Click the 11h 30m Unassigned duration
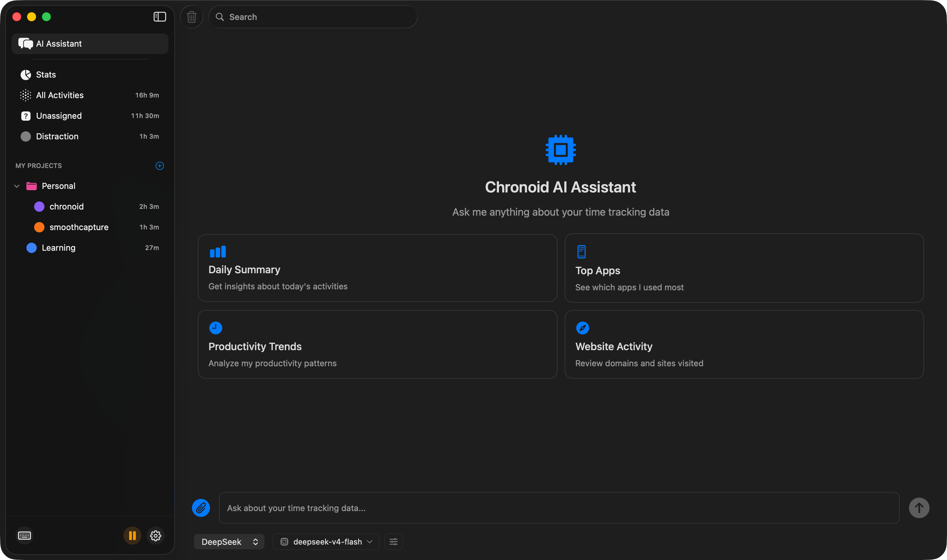This screenshot has width=947, height=560. click(145, 116)
